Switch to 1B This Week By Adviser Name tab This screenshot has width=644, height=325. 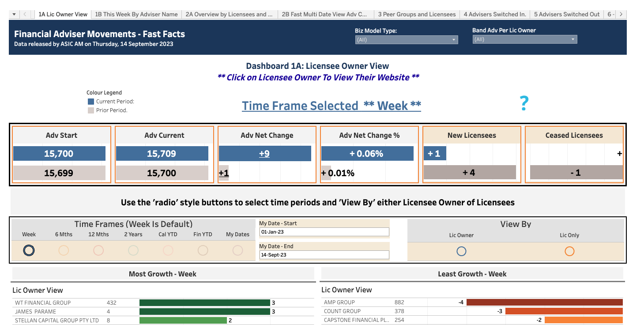click(x=136, y=14)
